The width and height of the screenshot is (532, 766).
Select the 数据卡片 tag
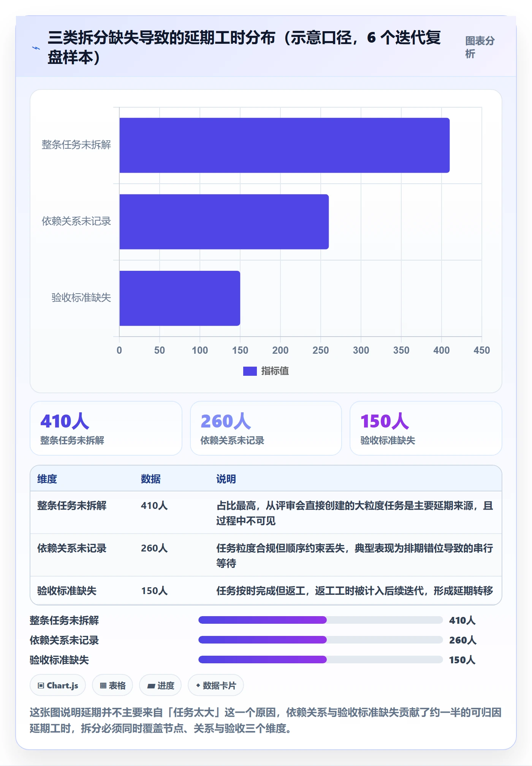point(216,685)
